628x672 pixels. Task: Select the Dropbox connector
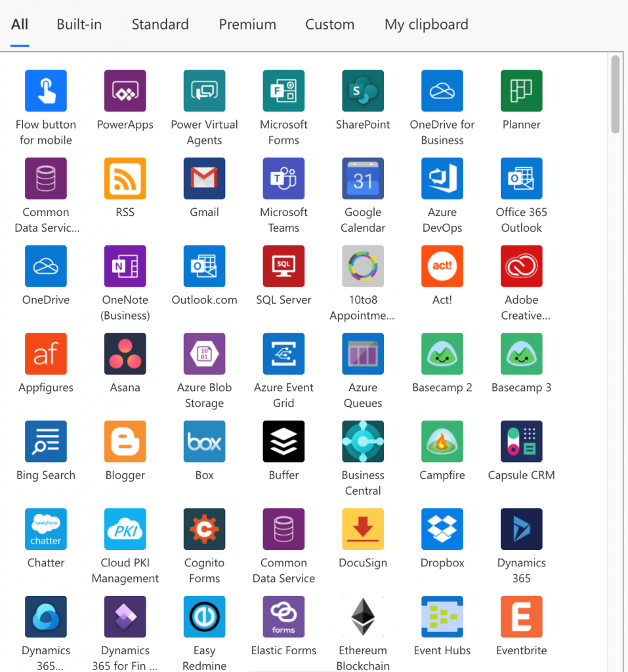point(442,528)
